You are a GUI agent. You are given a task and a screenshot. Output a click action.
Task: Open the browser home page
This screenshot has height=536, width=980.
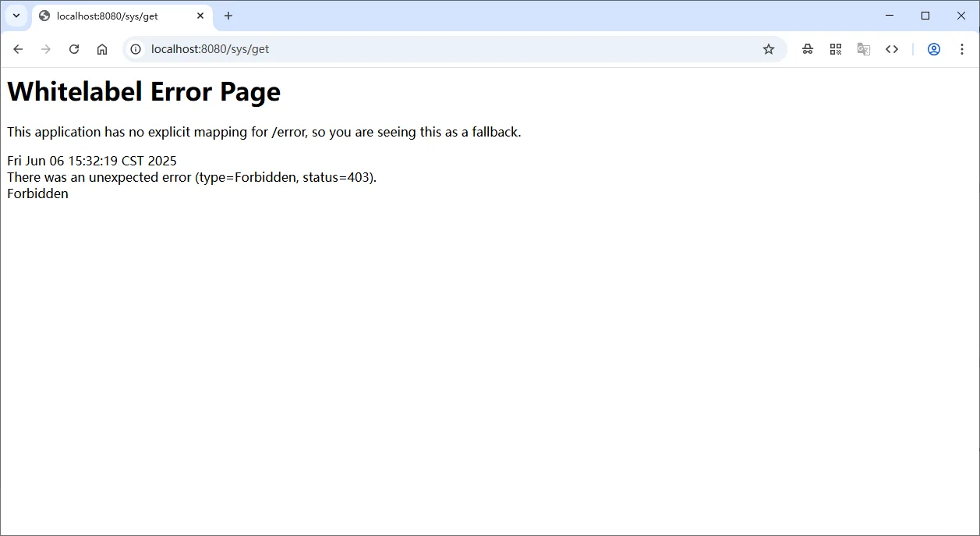click(102, 49)
